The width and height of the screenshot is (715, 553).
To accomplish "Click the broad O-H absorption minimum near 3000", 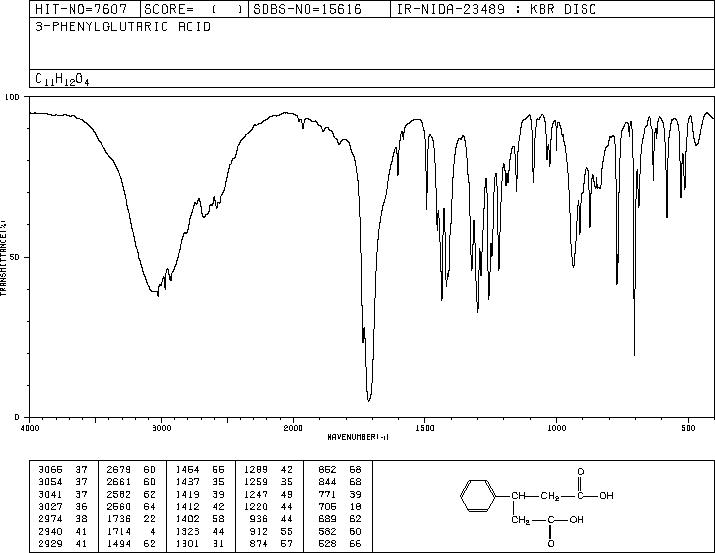I will [155, 291].
